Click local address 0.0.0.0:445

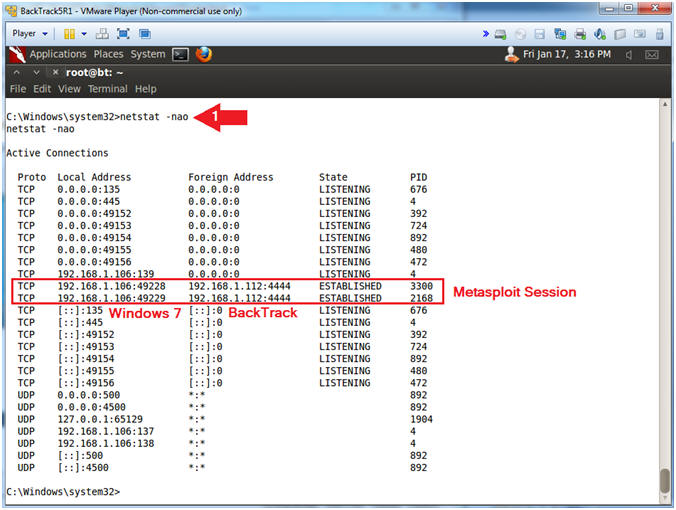click(x=88, y=201)
